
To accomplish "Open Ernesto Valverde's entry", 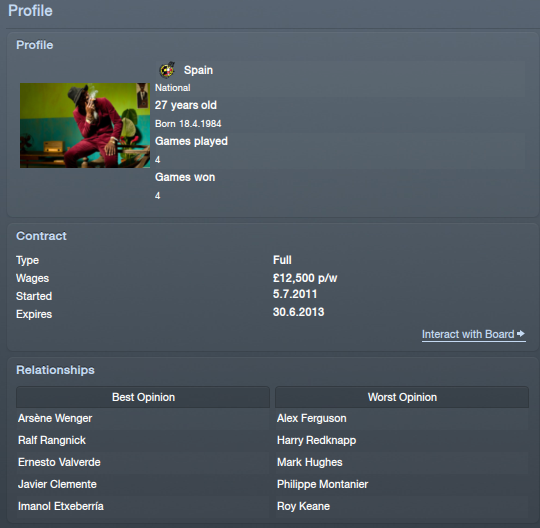I will point(59,462).
